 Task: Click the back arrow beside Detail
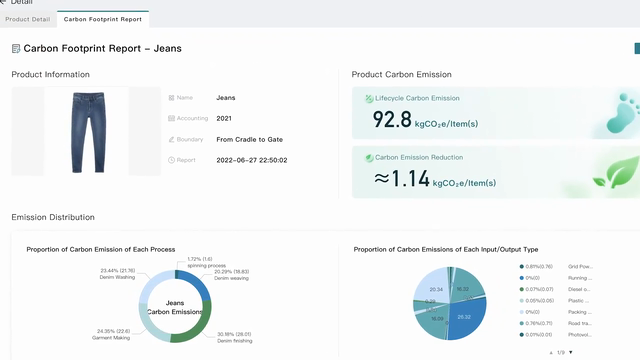tap(3, 2)
